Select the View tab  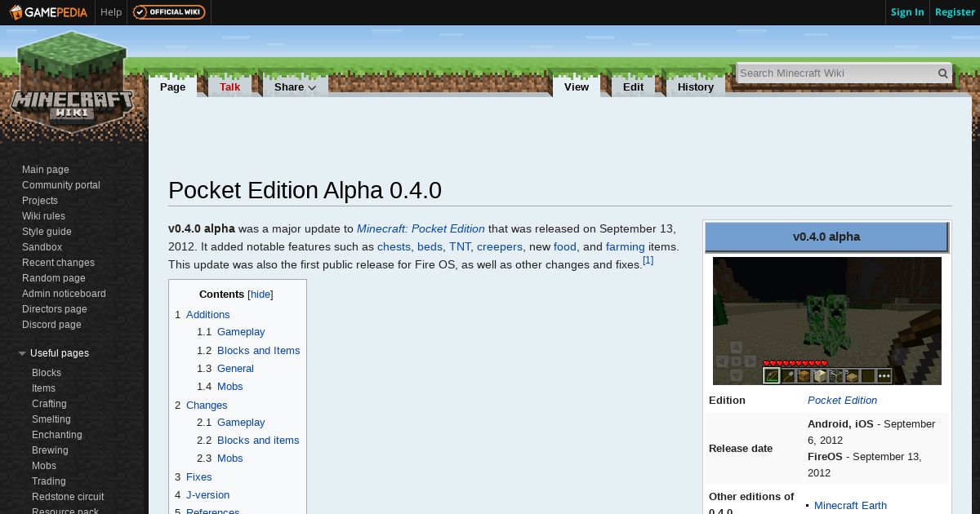pyautogui.click(x=577, y=87)
